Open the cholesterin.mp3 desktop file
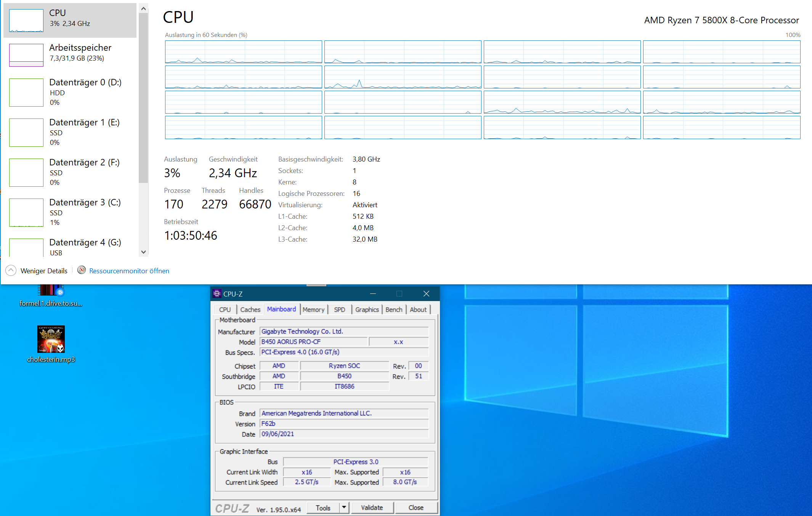The height and width of the screenshot is (516, 812). click(x=51, y=339)
